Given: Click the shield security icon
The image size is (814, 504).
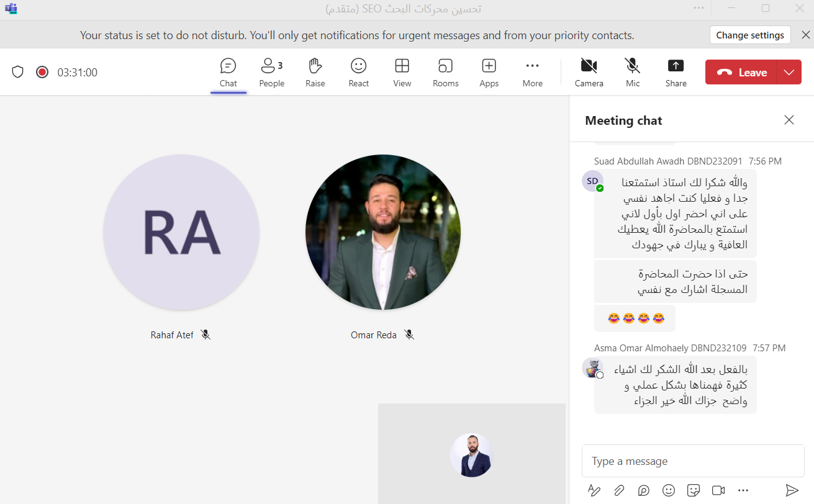Looking at the screenshot, I should click(18, 72).
